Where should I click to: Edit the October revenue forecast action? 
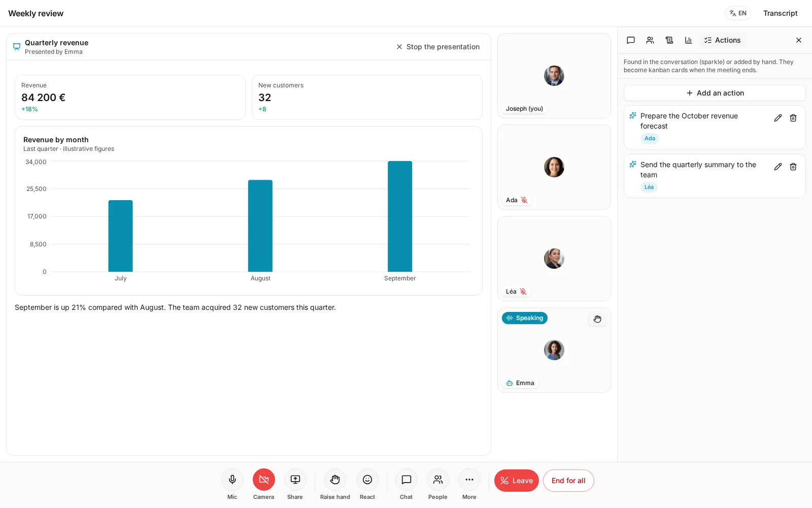778,118
